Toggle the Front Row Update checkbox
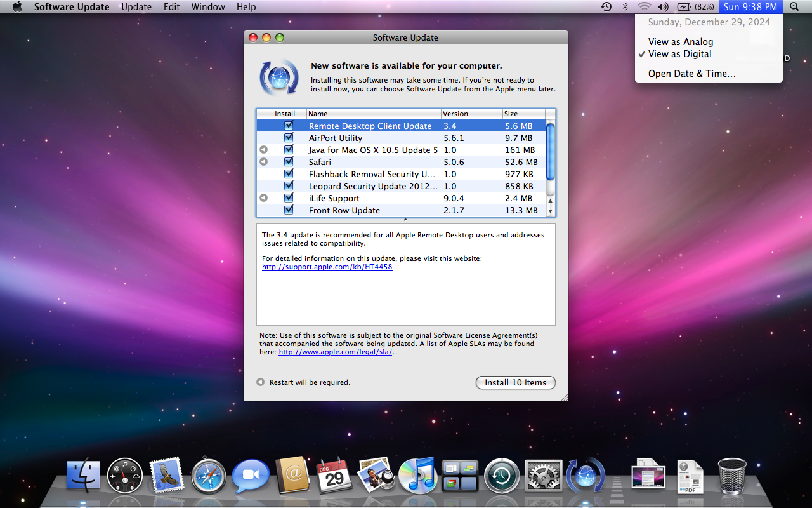 coord(289,210)
